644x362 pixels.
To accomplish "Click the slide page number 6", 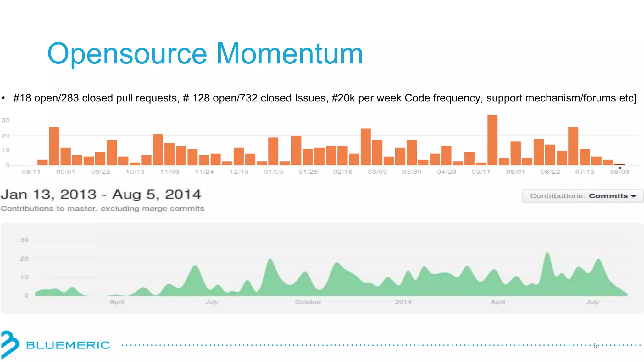I will coord(595,346).
